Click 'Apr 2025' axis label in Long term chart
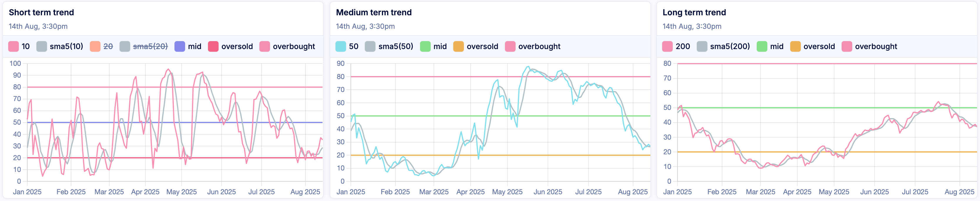The height and width of the screenshot is (201, 980). point(797,192)
